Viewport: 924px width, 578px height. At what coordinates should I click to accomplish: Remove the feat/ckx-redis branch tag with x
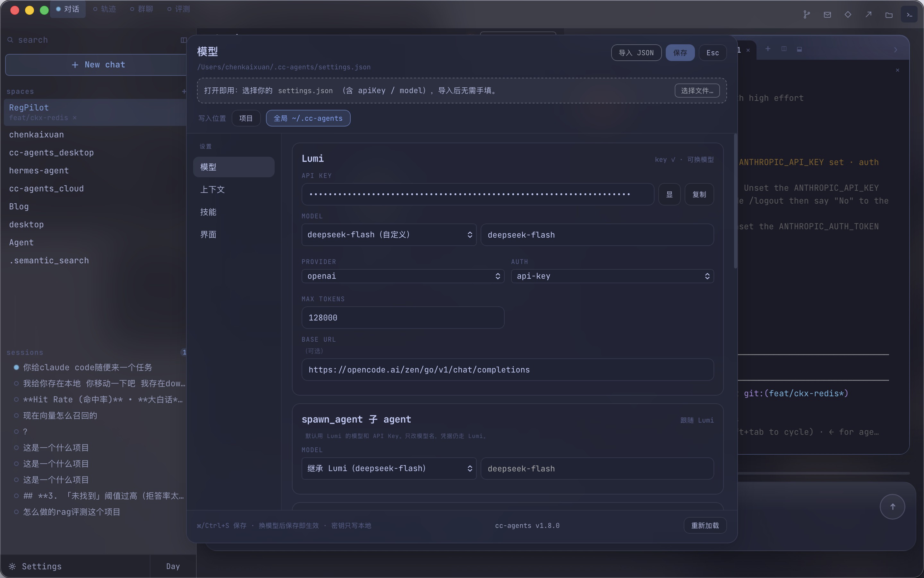[x=74, y=118]
